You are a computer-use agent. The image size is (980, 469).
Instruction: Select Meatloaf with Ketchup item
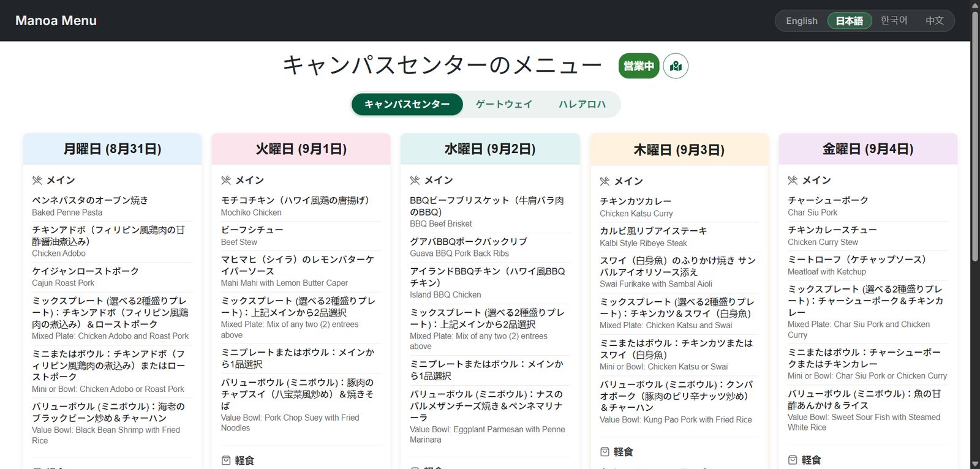868,265
